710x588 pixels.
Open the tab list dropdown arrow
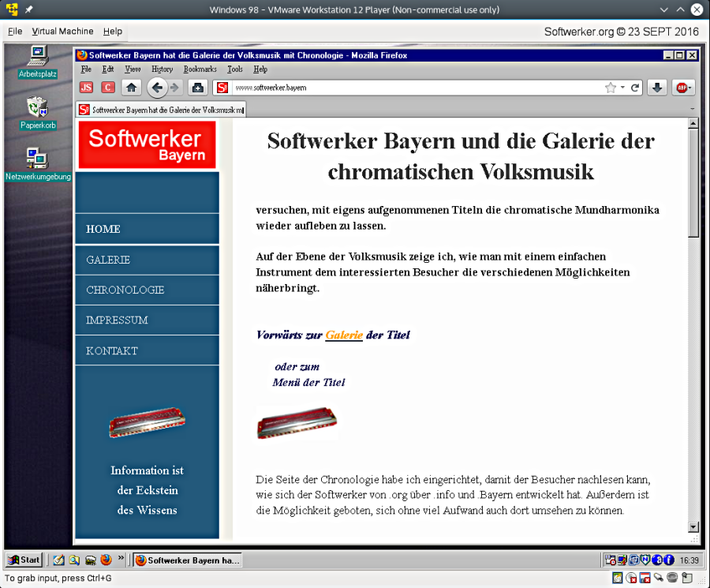[x=692, y=108]
